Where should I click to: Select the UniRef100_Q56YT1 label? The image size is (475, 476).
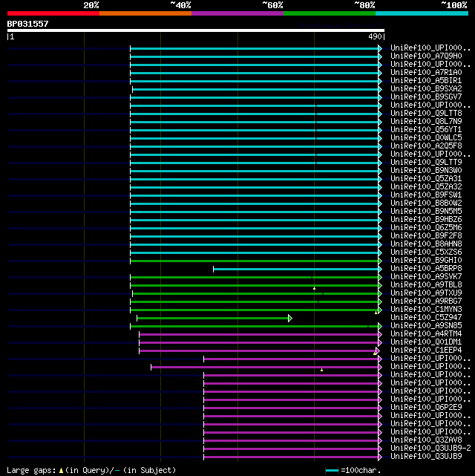coord(426,130)
